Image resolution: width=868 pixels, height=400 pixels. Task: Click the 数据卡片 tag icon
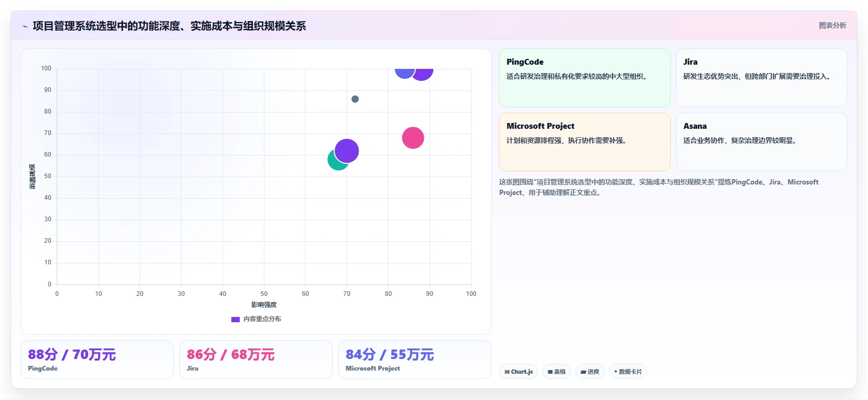(x=616, y=372)
